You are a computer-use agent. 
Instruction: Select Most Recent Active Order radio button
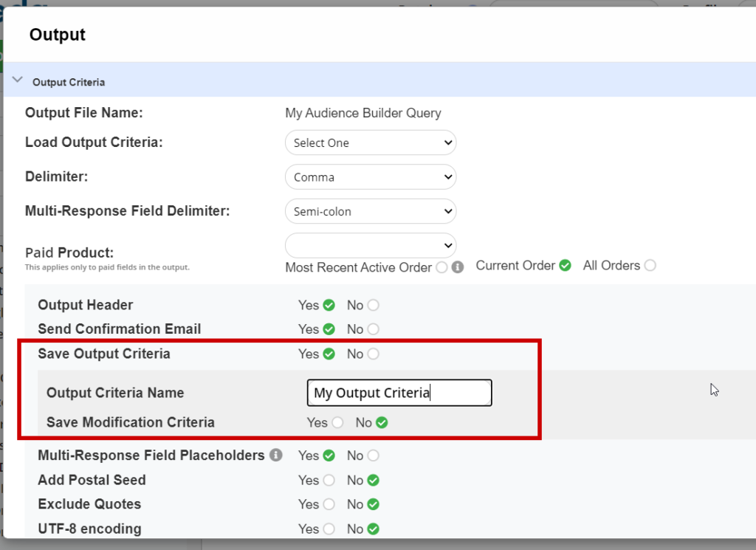[x=441, y=267]
